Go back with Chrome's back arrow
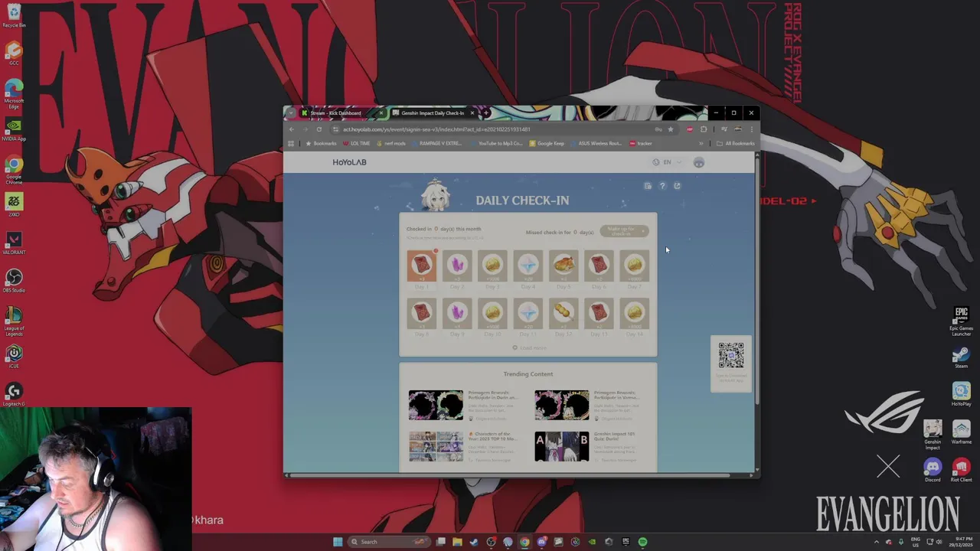The width and height of the screenshot is (980, 551). tap(291, 129)
